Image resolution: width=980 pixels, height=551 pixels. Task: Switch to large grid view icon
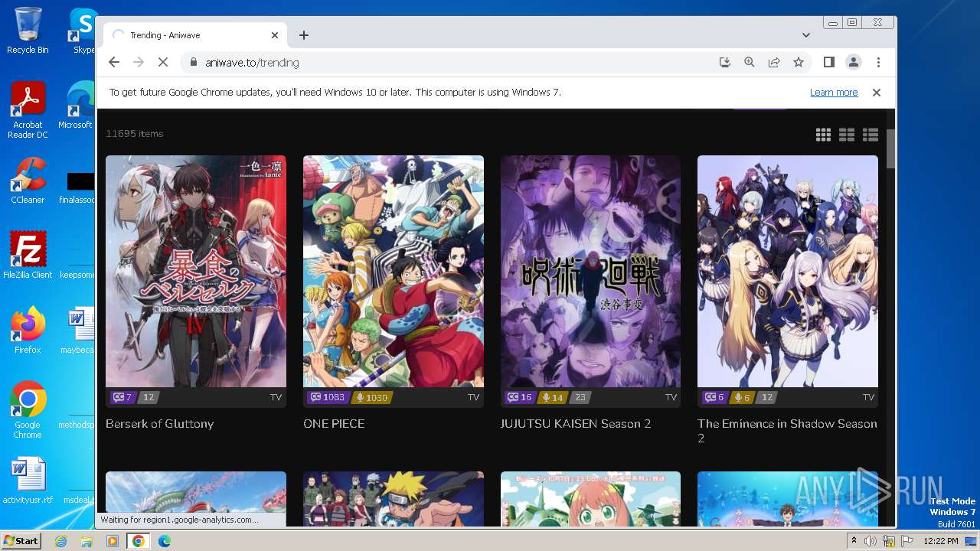(x=823, y=135)
